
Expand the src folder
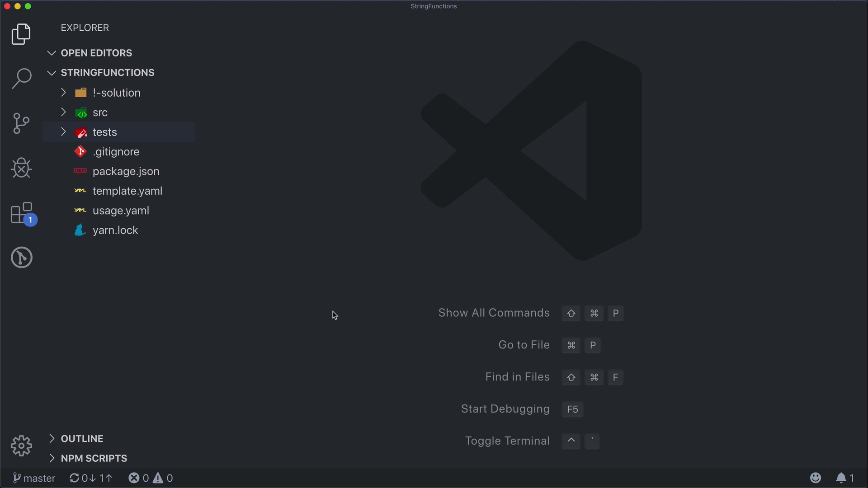[x=100, y=113]
